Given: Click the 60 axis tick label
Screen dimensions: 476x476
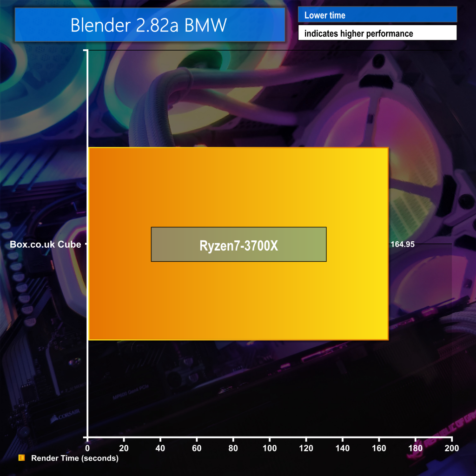Looking at the screenshot, I should coord(197,448).
